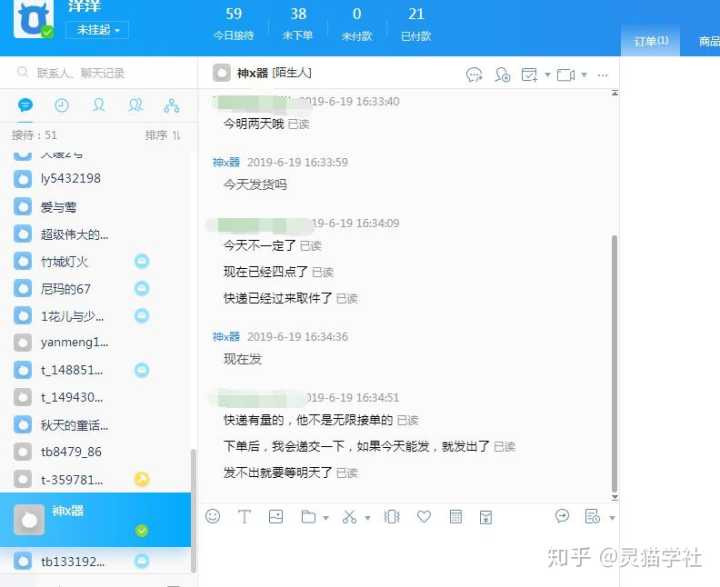Click the sort order arrows icon
The width and height of the screenshot is (720, 587).
coord(176,135)
